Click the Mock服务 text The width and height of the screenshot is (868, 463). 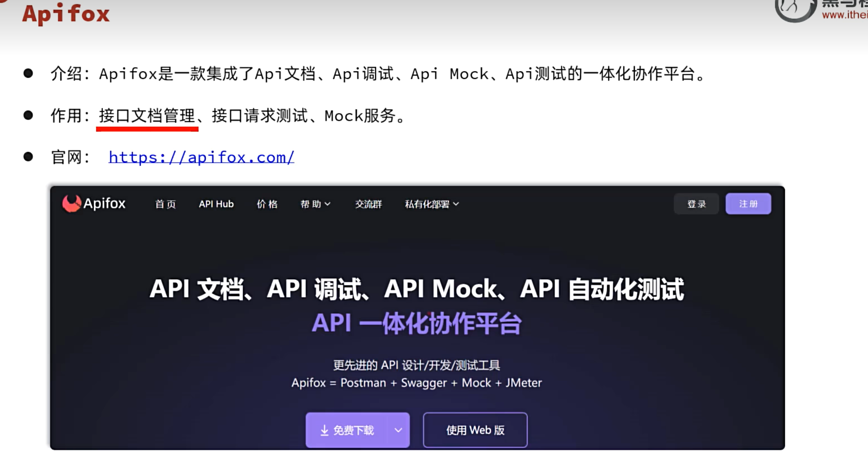click(x=360, y=116)
